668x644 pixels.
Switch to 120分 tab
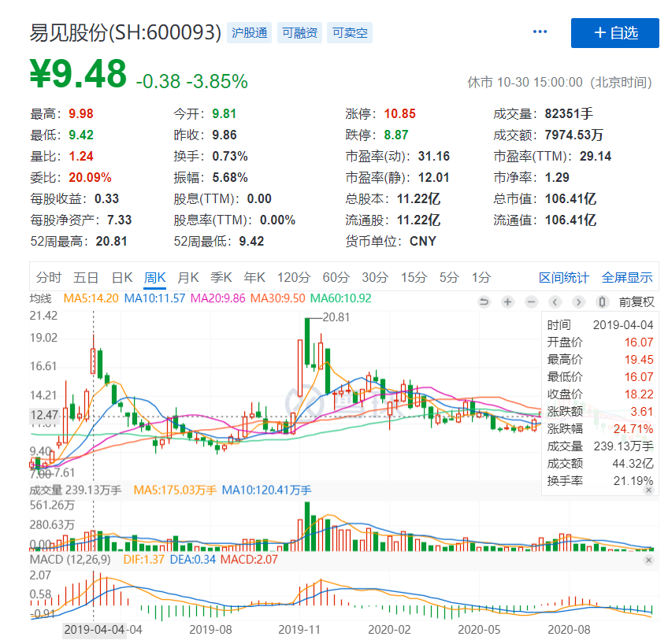point(294,278)
